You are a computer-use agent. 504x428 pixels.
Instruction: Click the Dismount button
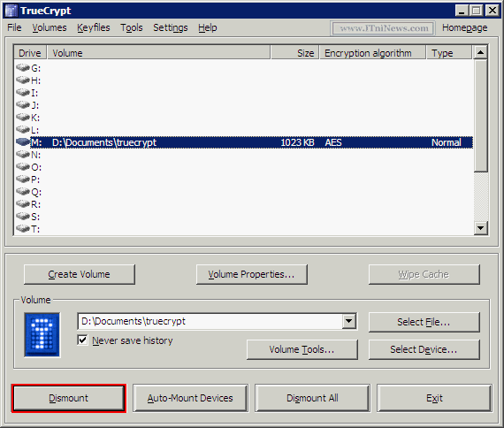click(x=68, y=398)
